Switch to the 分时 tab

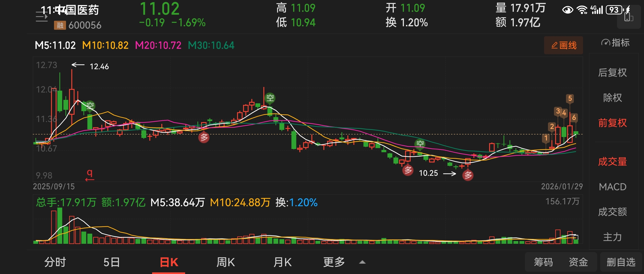(55, 262)
